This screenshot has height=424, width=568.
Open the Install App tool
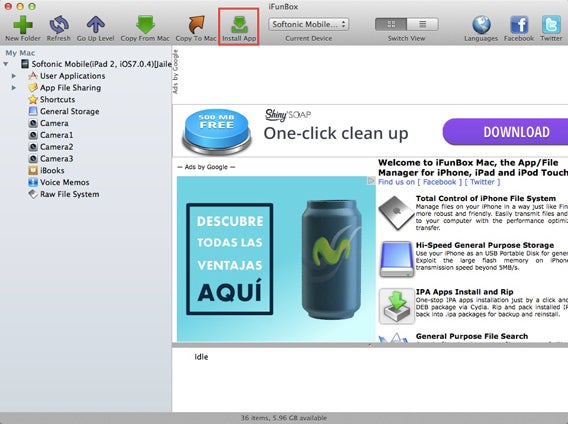coord(239,27)
